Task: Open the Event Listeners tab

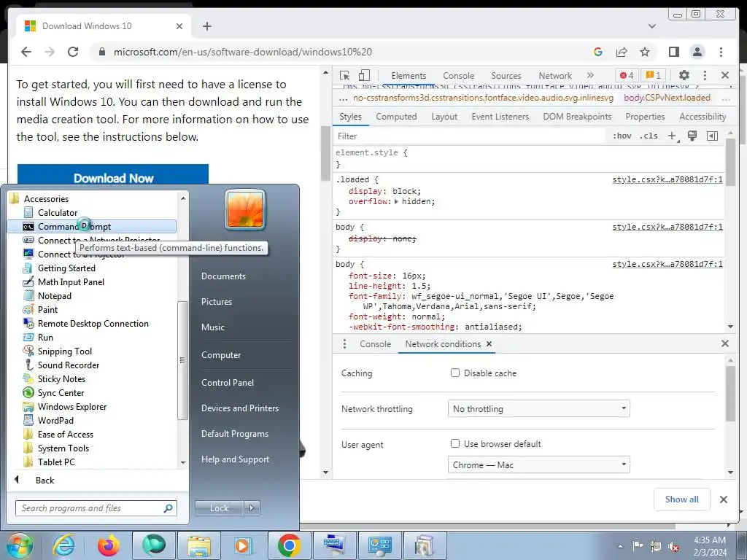Action: point(500,117)
